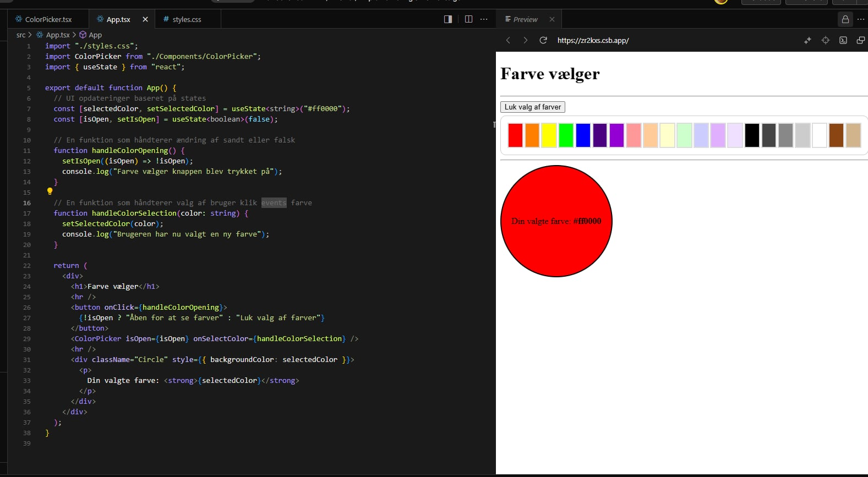
Task: Open editor more actions ellipsis menu
Action: [484, 19]
